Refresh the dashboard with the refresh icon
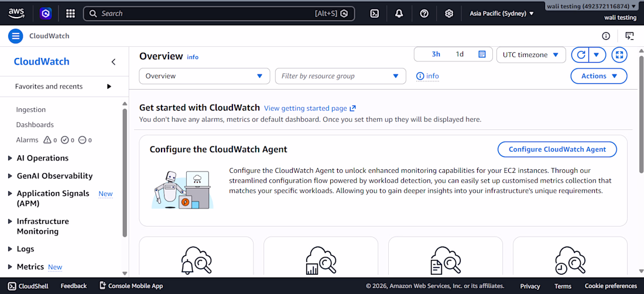Screen dimensions: 644x294 pos(580,54)
